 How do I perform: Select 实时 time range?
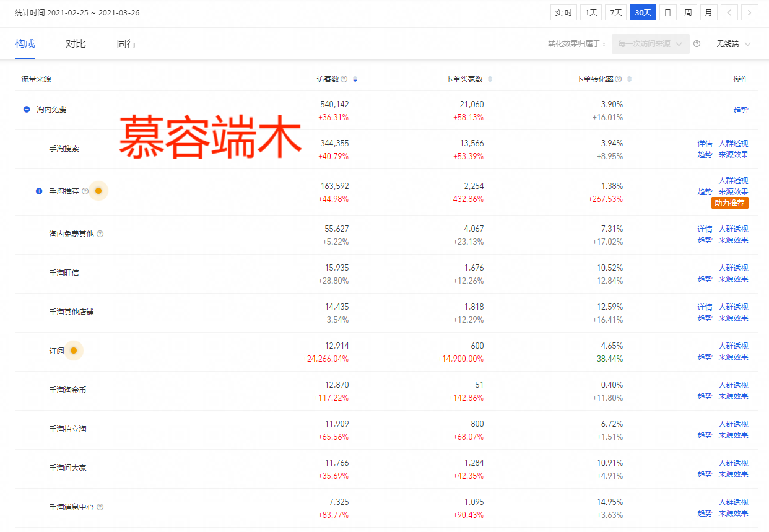[x=563, y=12]
